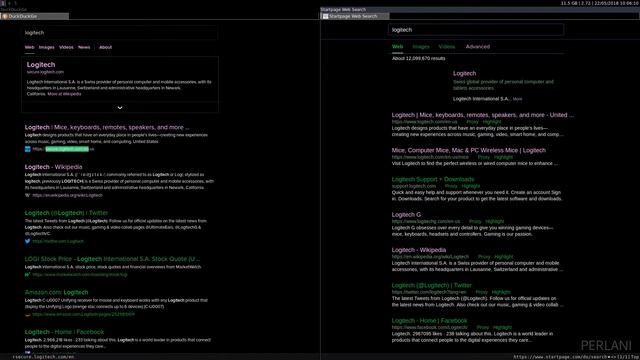
Task: Select the Web tab in DuckDuckGo
Action: (29, 47)
